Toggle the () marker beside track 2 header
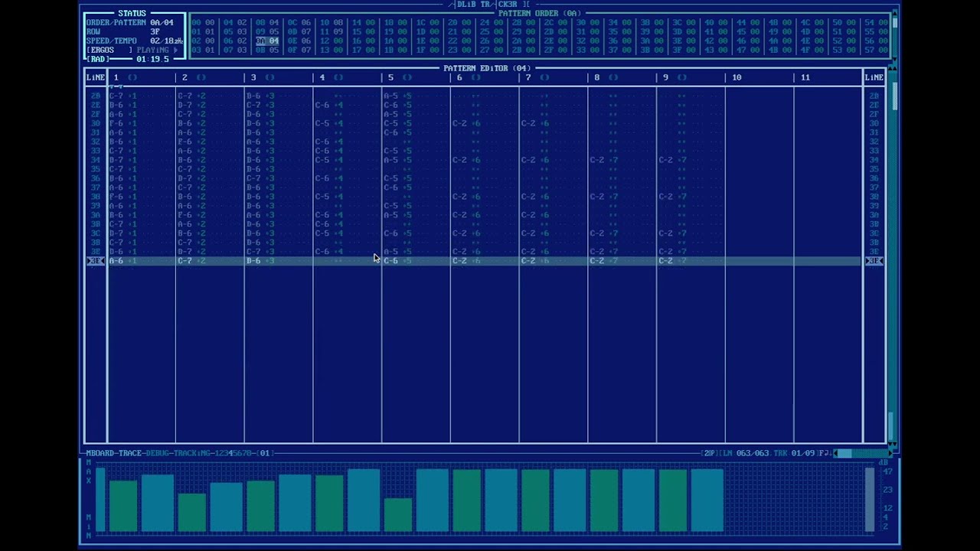This screenshot has height=551, width=980. (201, 77)
